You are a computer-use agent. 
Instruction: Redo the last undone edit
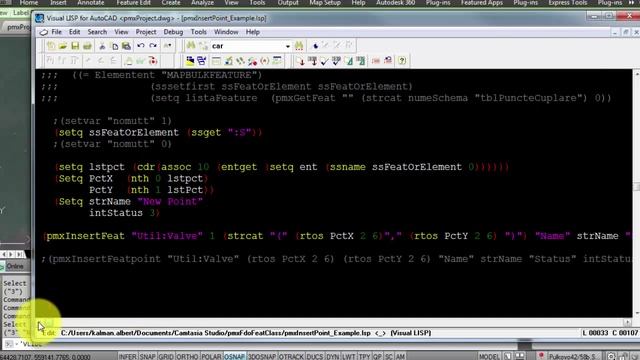(153, 46)
